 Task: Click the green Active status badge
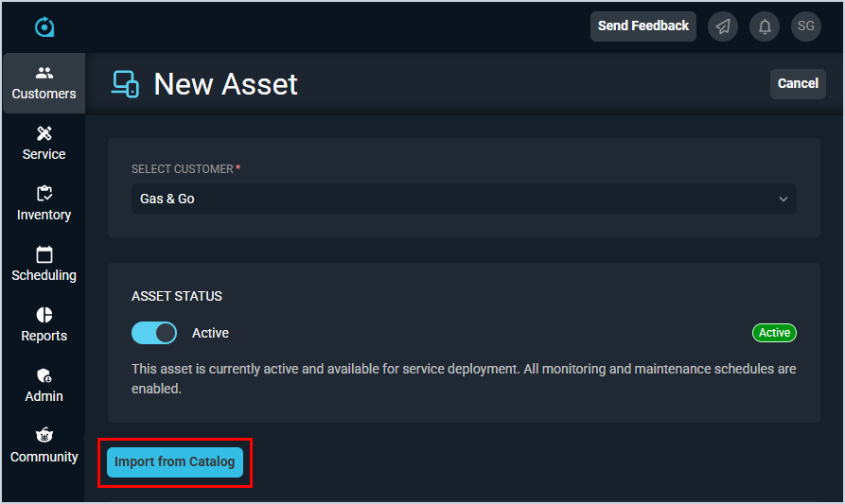774,333
